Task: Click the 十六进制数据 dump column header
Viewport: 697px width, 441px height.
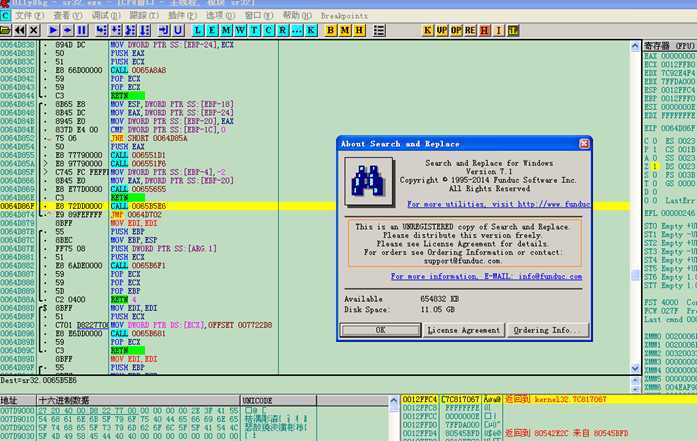Action: (138, 401)
